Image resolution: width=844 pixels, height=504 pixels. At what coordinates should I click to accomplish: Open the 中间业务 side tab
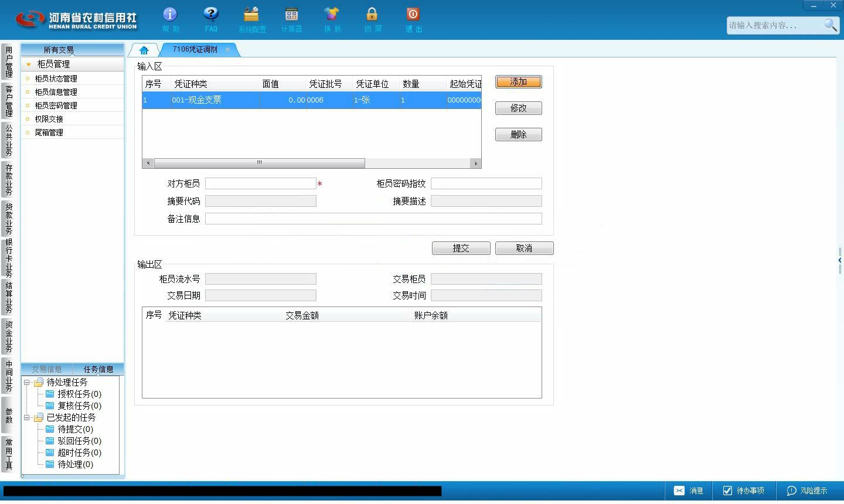click(8, 376)
